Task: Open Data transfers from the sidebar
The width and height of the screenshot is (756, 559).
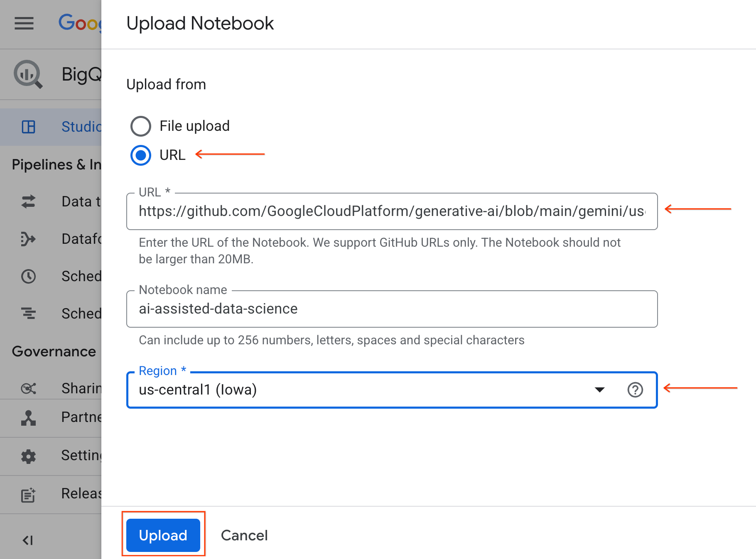Action: (x=28, y=201)
